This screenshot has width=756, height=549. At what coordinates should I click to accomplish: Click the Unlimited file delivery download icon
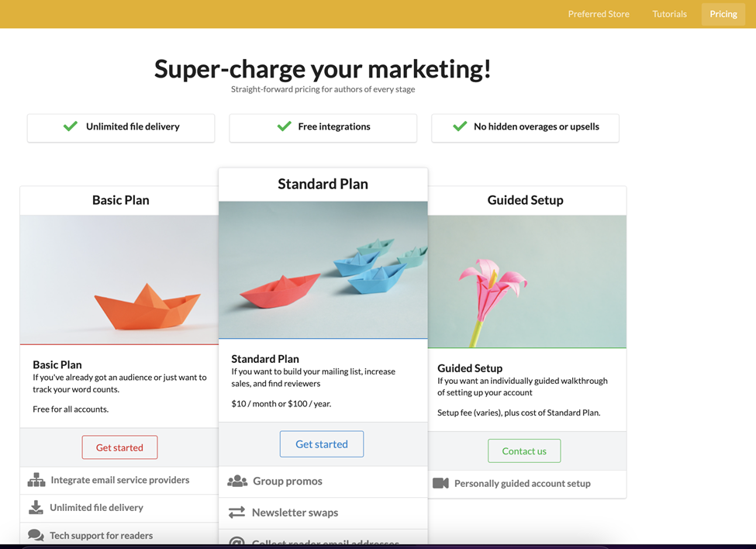36,507
